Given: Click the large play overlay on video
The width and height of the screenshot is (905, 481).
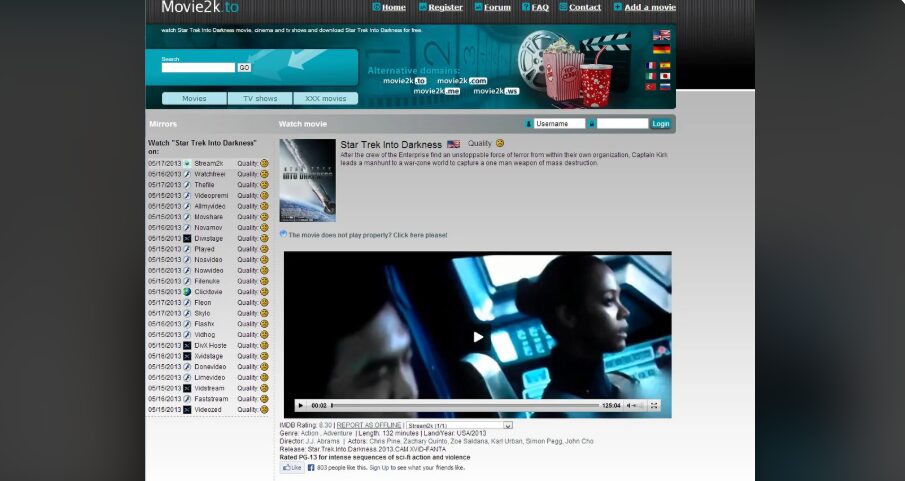Looking at the screenshot, I should (x=478, y=337).
